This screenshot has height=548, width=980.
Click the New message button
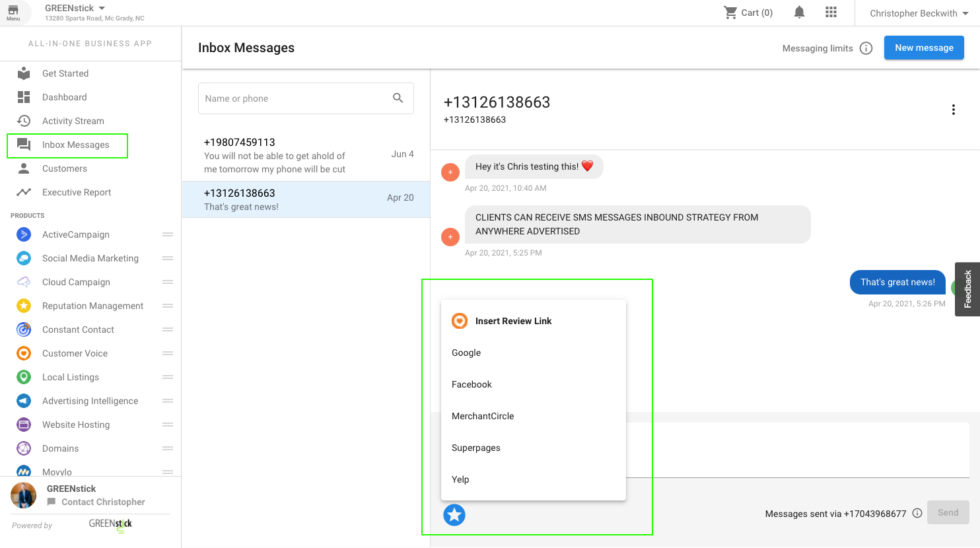(924, 48)
